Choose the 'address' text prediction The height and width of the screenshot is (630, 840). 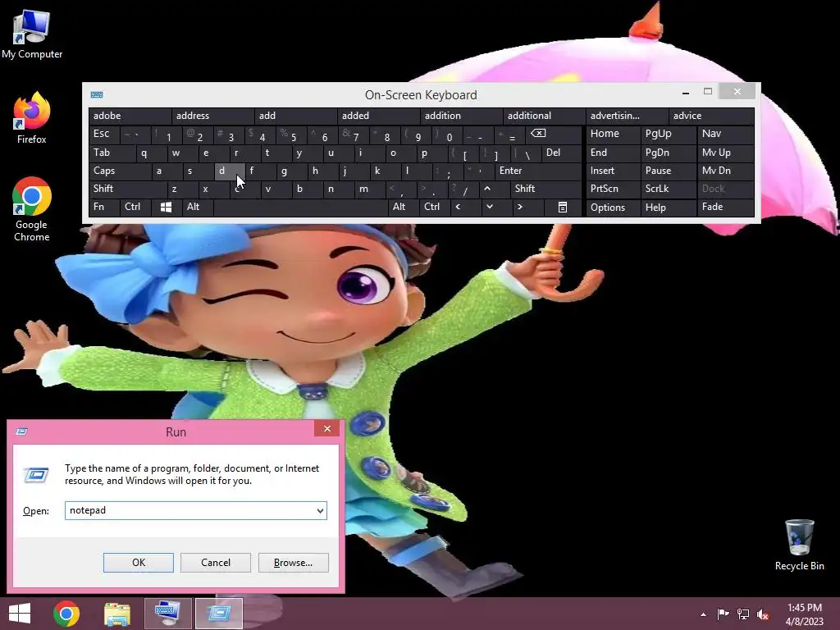pos(212,116)
